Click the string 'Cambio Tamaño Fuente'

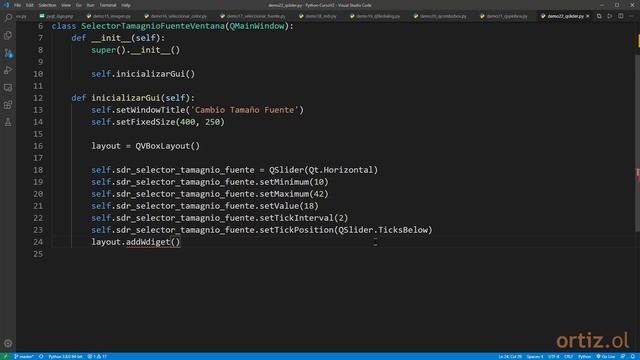(x=244, y=110)
